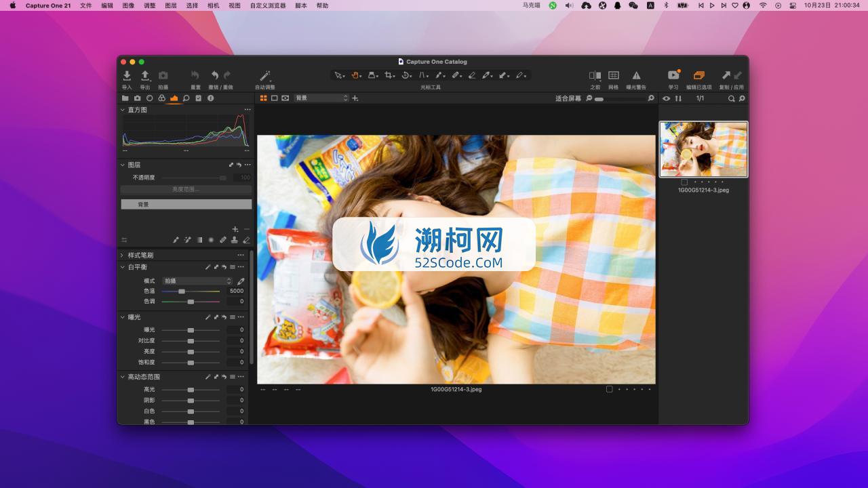Click the 色温 value field 5000
The width and height of the screenshot is (868, 488).
(x=235, y=291)
